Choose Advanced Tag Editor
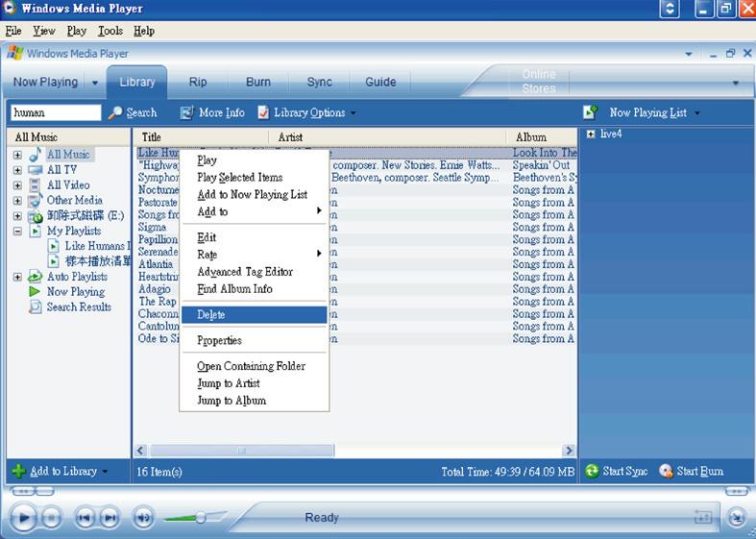756x539 pixels. 255,272
